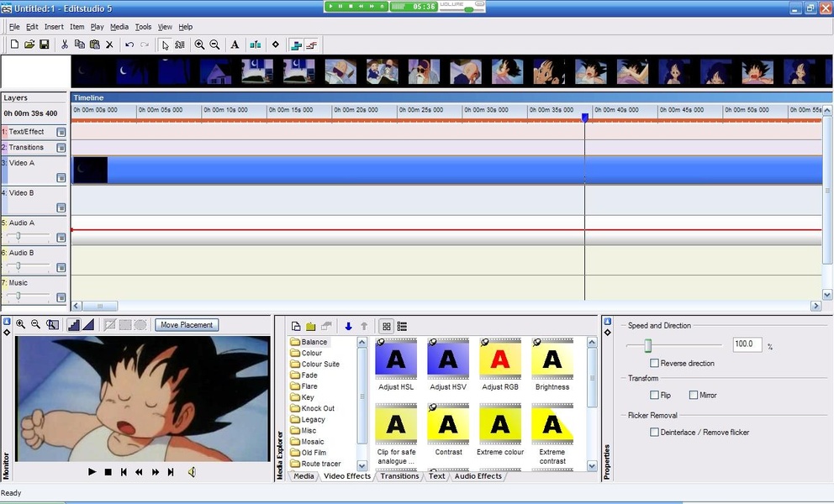Select the Adjust RGB effect

[x=500, y=360]
